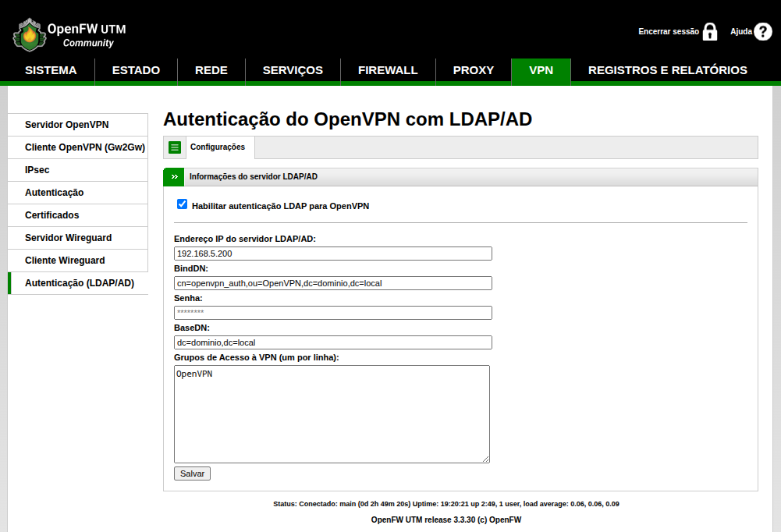The height and width of the screenshot is (532, 781).
Task: Click the LDAP/AD server IP address field
Action: coord(332,254)
